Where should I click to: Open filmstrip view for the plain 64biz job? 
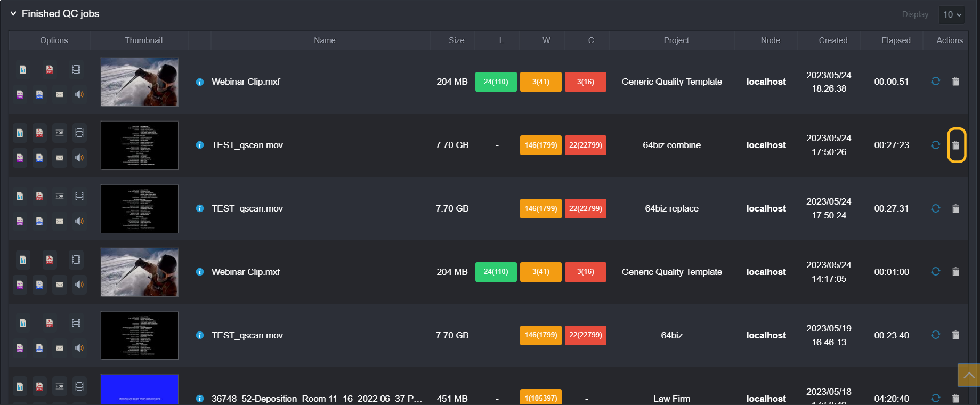(76, 323)
